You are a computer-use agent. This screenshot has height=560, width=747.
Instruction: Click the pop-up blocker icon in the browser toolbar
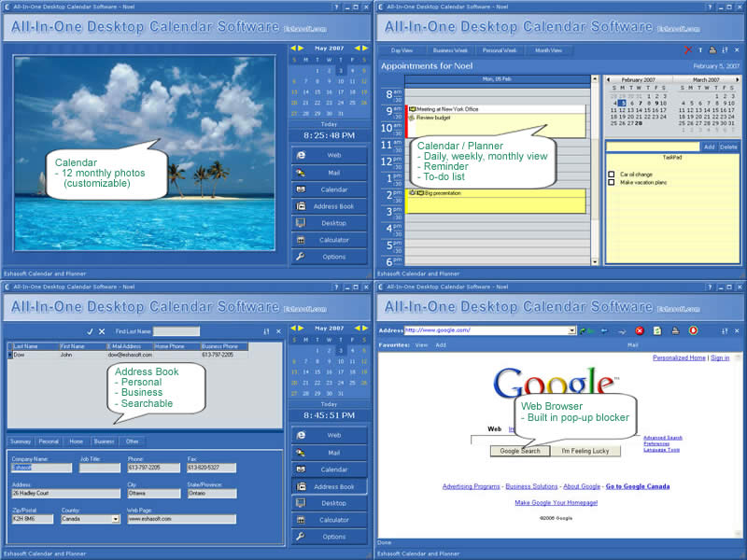(x=694, y=332)
